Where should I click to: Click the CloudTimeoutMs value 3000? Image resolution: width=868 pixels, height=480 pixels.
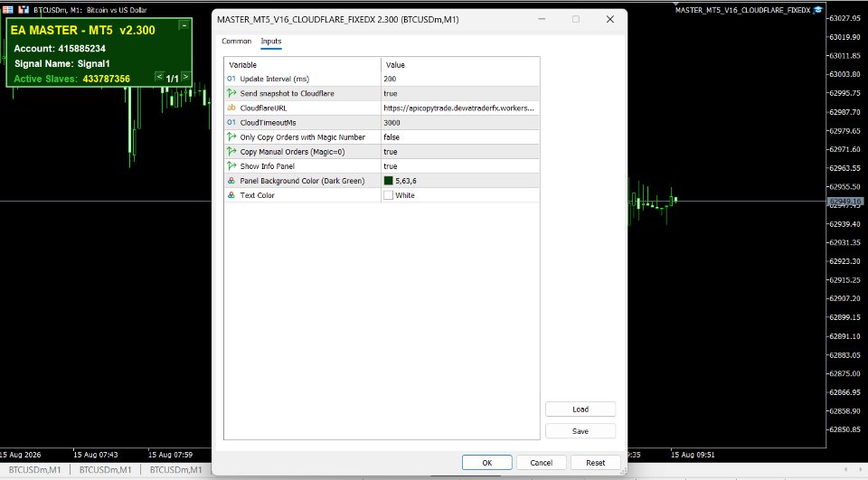pyautogui.click(x=459, y=122)
